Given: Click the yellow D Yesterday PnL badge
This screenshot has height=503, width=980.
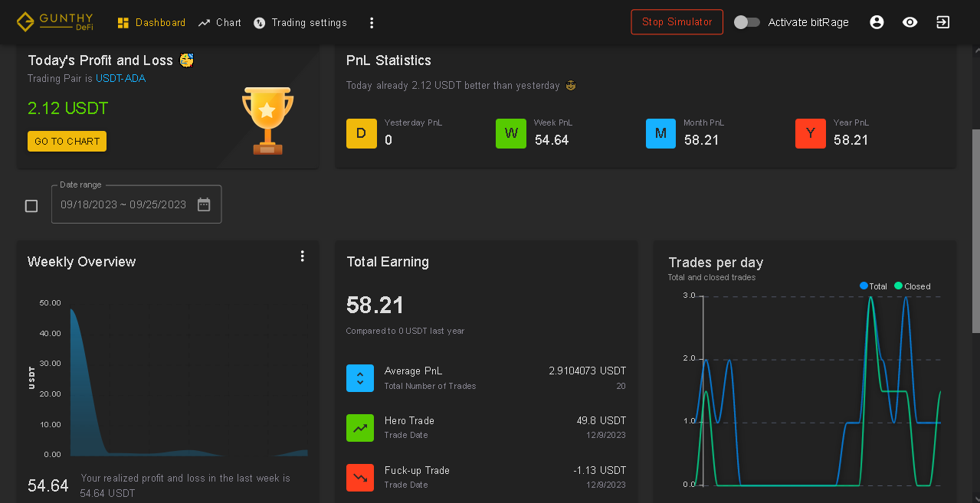Looking at the screenshot, I should tap(362, 133).
